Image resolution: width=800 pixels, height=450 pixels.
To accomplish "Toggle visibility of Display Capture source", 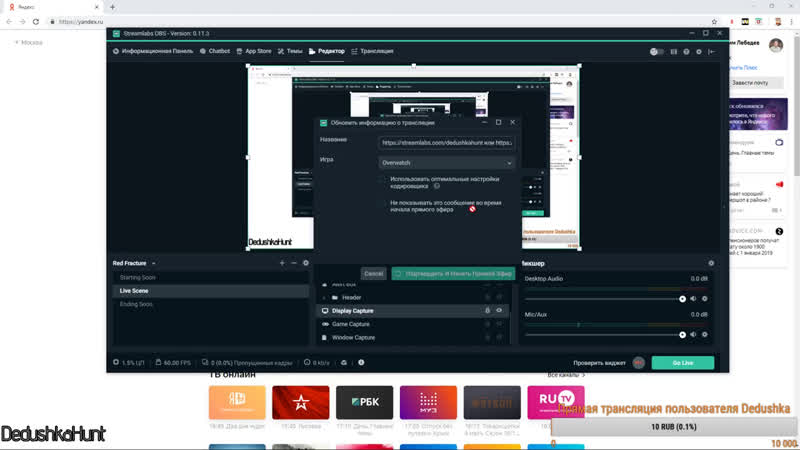I will tap(499, 311).
